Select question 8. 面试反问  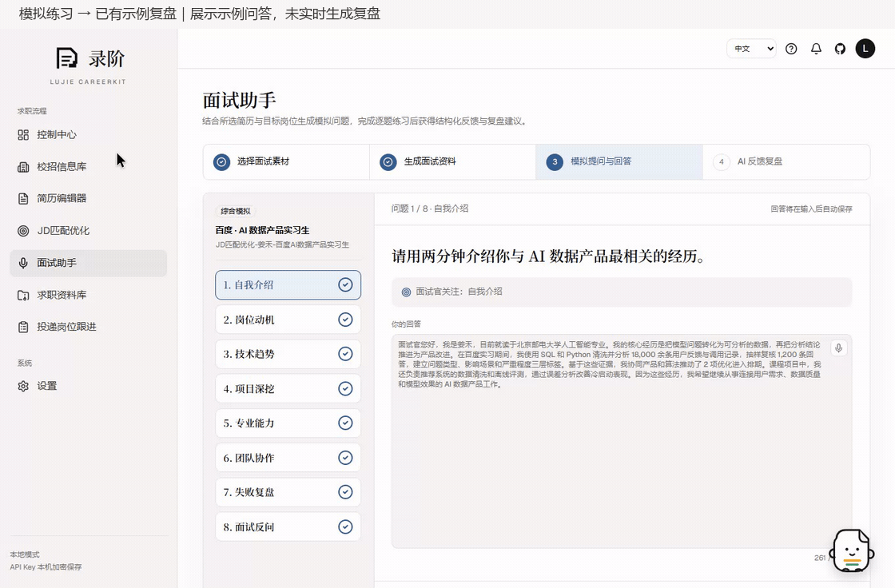point(288,527)
